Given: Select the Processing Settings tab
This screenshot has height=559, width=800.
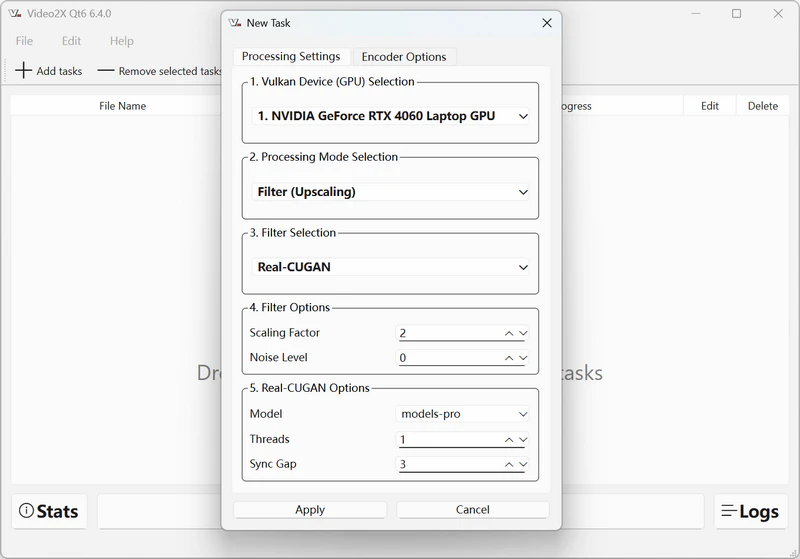Looking at the screenshot, I should click(x=291, y=57).
